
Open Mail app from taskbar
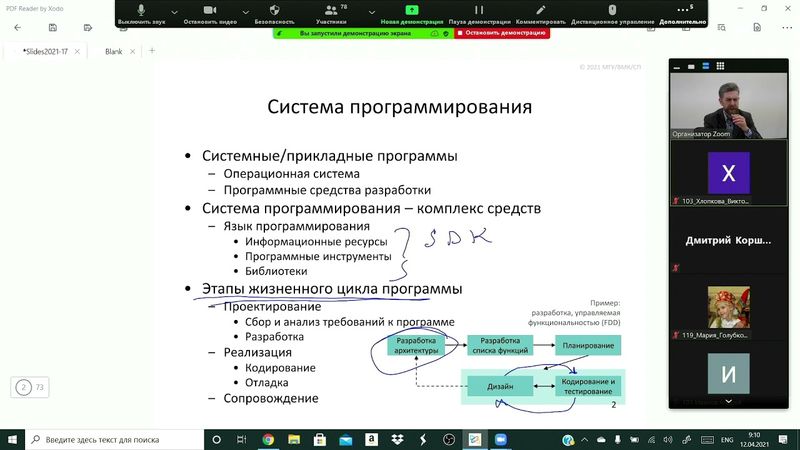(x=346, y=439)
